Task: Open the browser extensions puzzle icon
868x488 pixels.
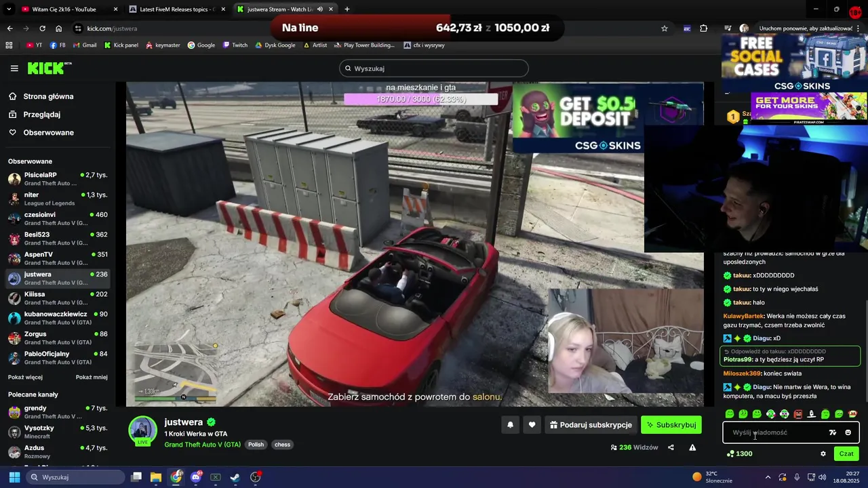Action: tap(703, 28)
